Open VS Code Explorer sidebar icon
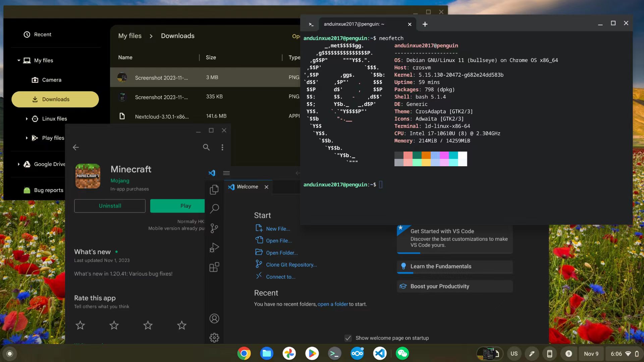644x362 pixels. [x=214, y=190]
